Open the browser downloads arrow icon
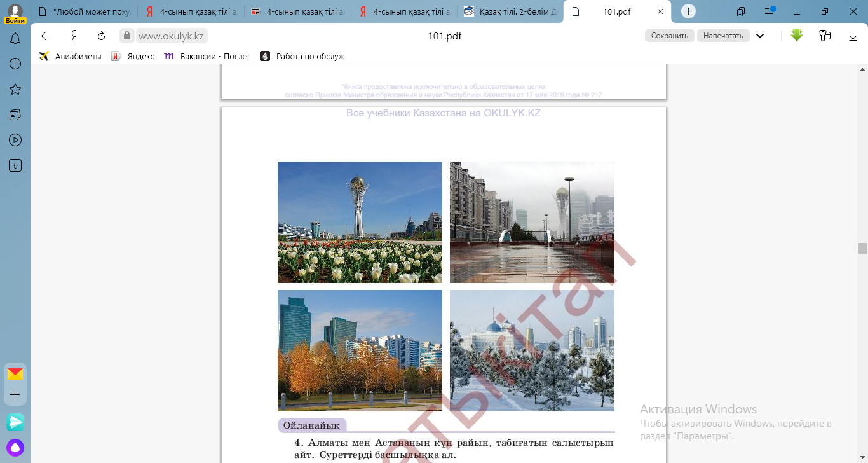 point(853,36)
